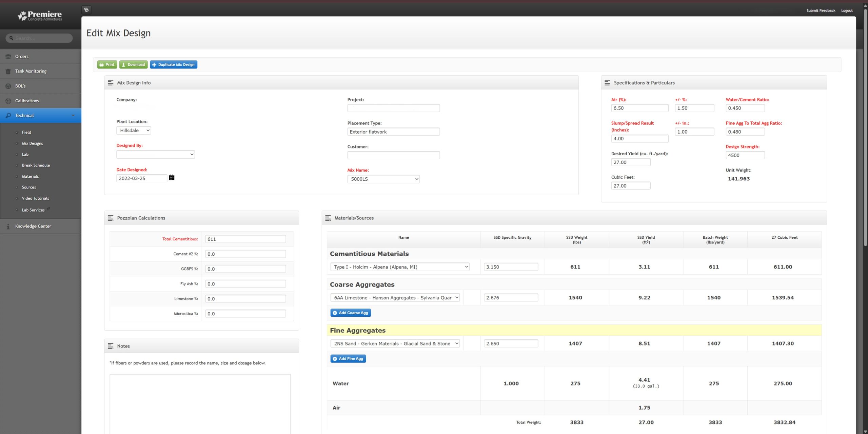Image resolution: width=868 pixels, height=434 pixels.
Task: Click the external link icon beside Lab Services
Action: tap(48, 209)
